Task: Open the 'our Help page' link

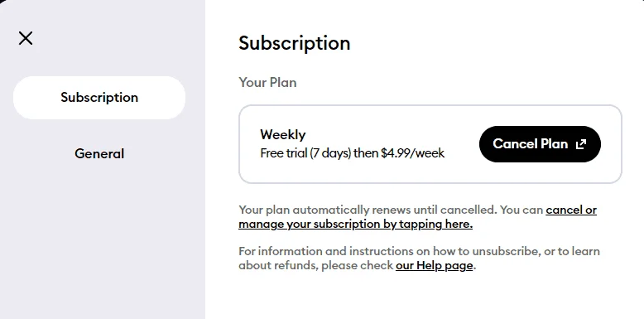Action: click(x=434, y=266)
